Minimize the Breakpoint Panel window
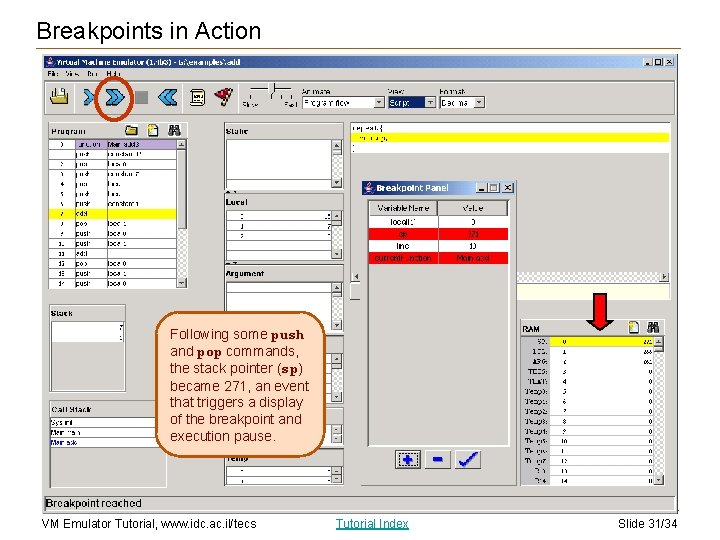The width and height of the screenshot is (720, 540). (x=481, y=188)
